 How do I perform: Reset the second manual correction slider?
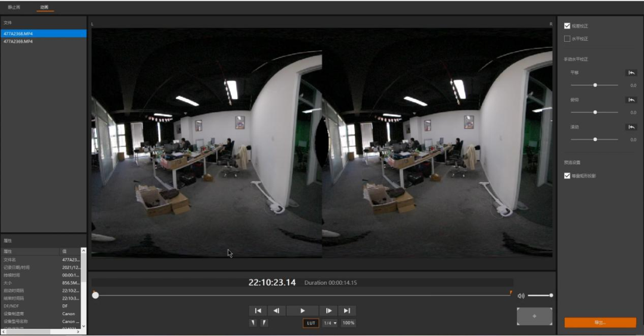pyautogui.click(x=631, y=100)
